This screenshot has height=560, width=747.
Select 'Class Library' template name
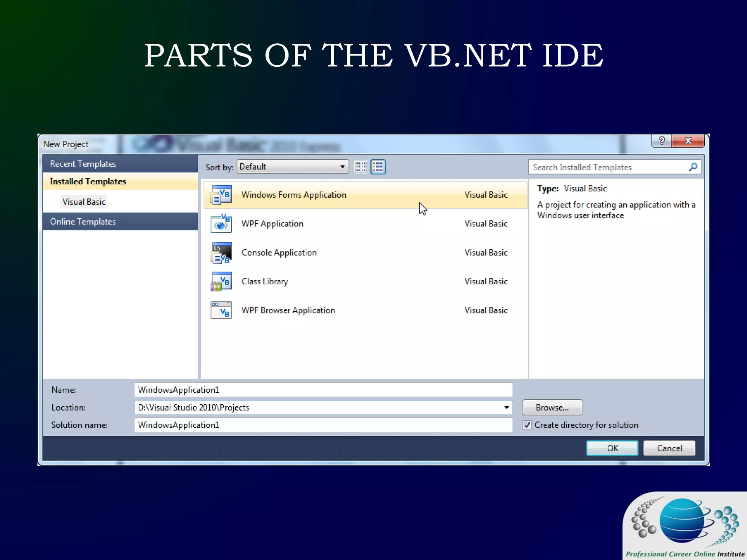265,281
